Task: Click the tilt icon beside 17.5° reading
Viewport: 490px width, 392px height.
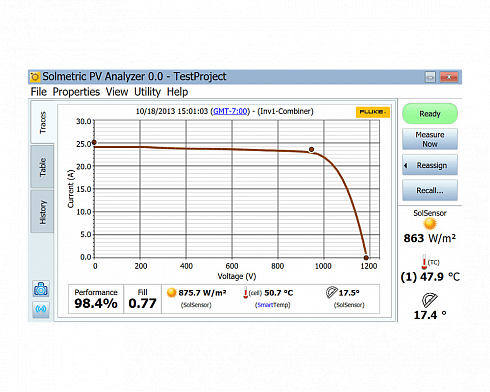Action: [332, 292]
